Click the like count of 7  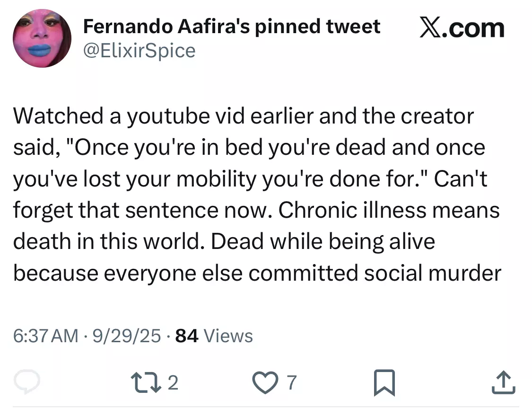pos(292,382)
